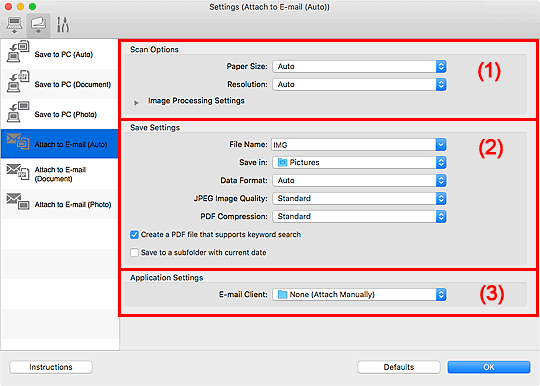Confirm settings with OK button
The image size is (540, 386).
click(489, 367)
